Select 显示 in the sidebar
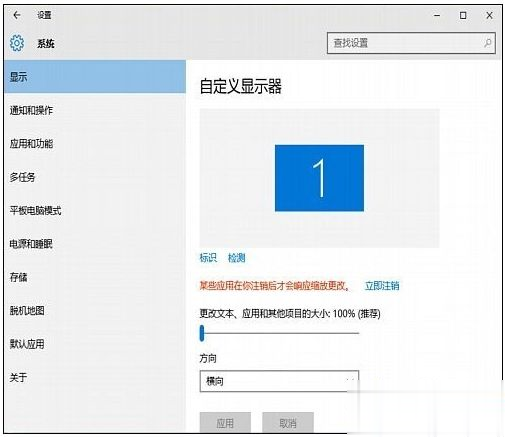 [95, 77]
